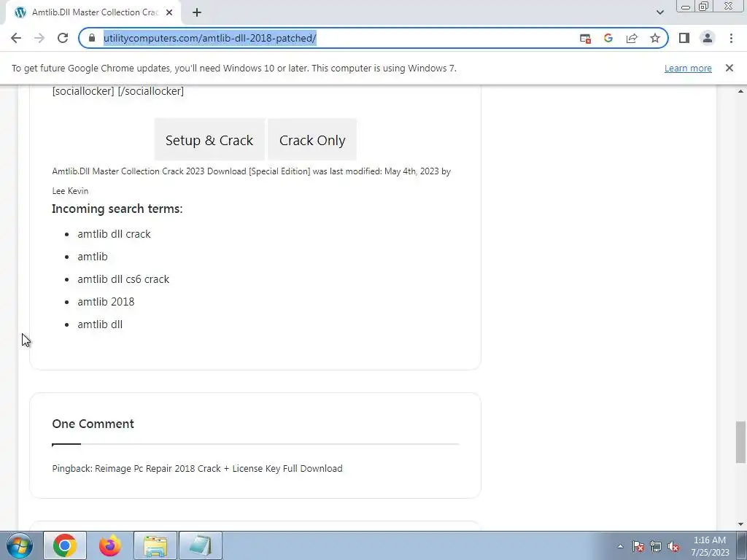
Task: Click the Setup & Crack button
Action: 209,140
